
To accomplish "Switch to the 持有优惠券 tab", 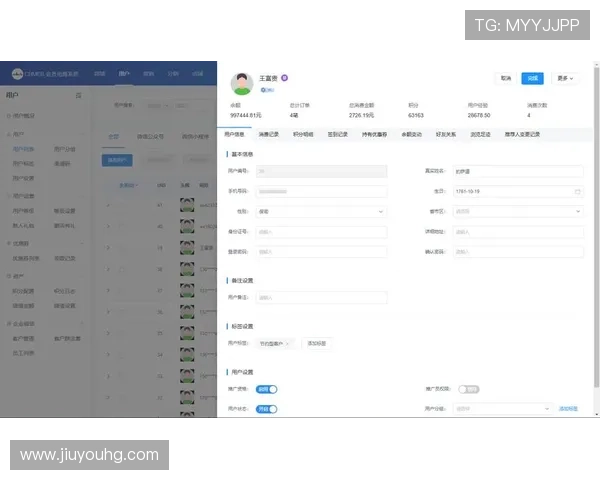I will 375,134.
